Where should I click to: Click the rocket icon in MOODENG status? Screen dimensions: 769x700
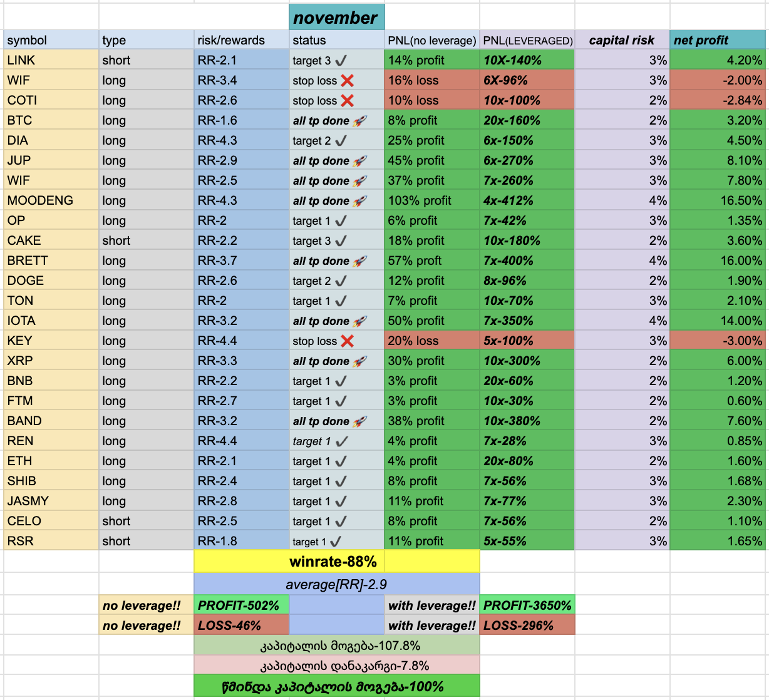click(359, 201)
